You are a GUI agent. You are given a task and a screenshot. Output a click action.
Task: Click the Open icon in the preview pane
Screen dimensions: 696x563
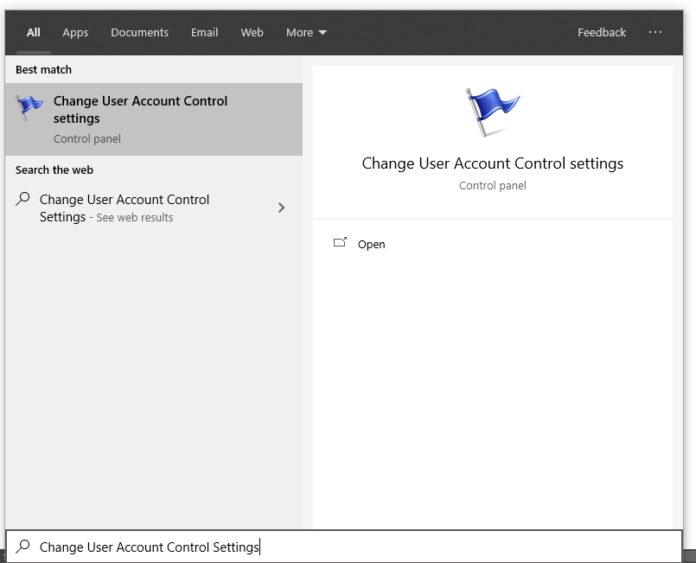point(340,244)
